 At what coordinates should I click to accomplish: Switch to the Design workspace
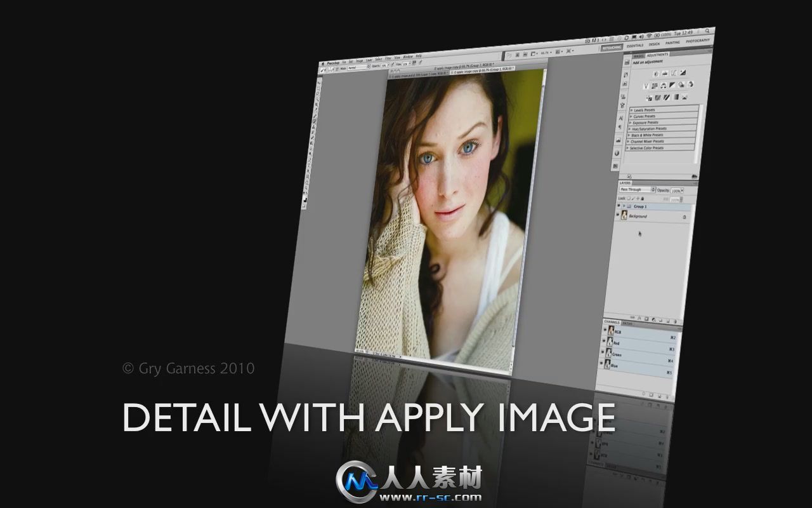tap(654, 44)
